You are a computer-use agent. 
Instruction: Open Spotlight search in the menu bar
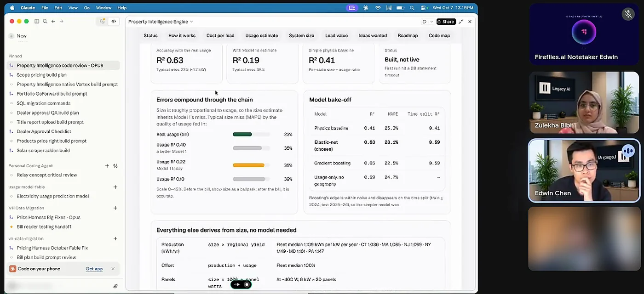point(412,8)
